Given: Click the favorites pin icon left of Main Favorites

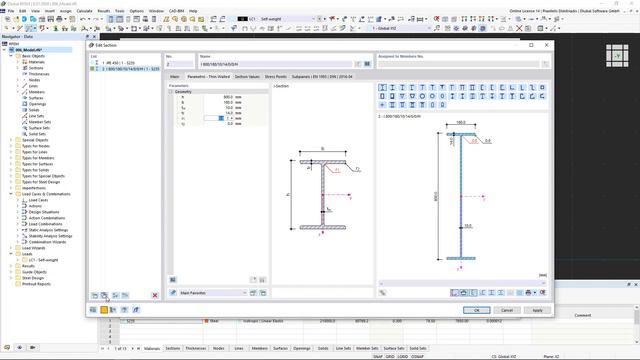Looking at the screenshot, I should tap(173, 293).
